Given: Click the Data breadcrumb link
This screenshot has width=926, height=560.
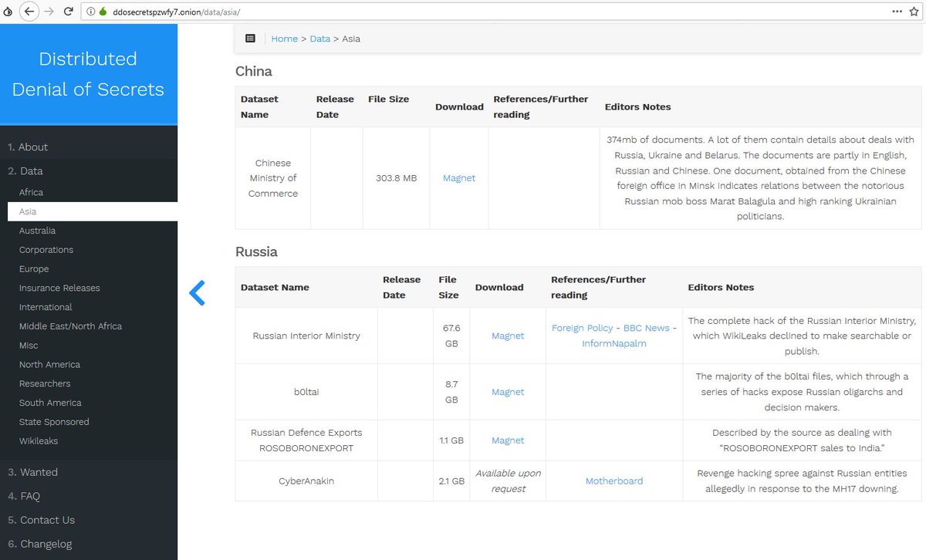Looking at the screenshot, I should pyautogui.click(x=319, y=39).
